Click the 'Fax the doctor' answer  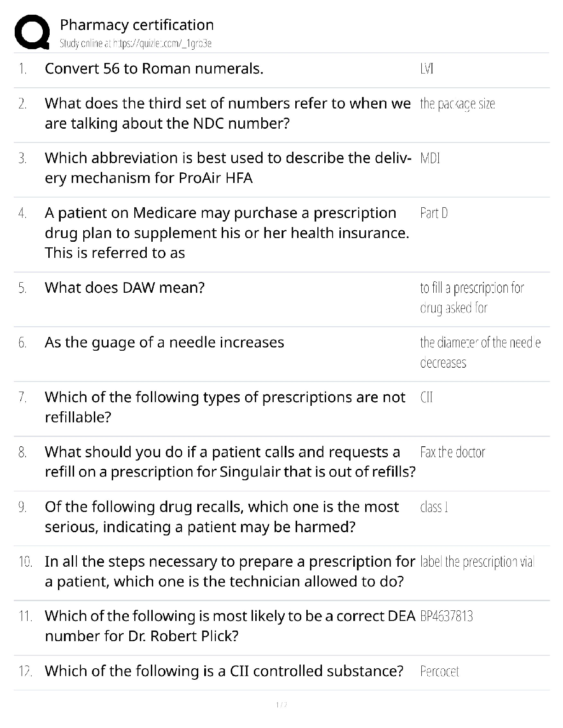[x=453, y=452]
